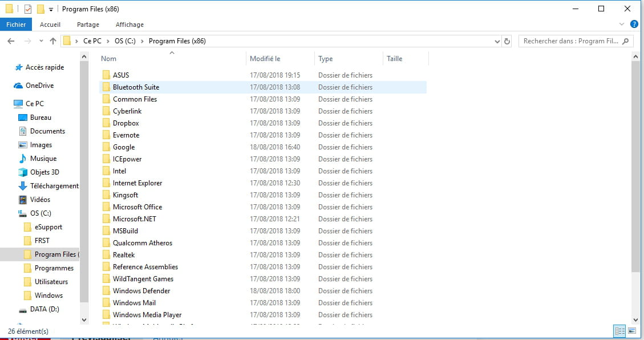Viewport: 644px width, 340px height.
Task: Sort by the Modifié le column
Action: [281, 59]
